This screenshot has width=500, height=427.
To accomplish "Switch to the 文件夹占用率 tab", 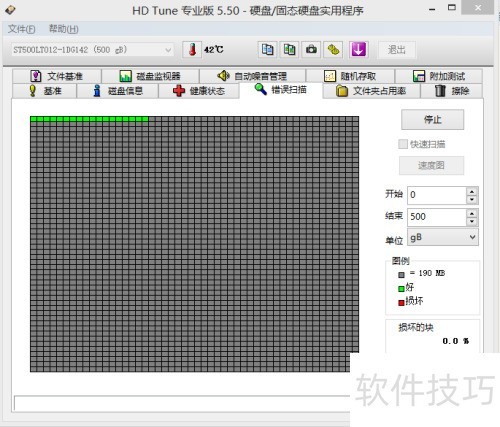I will pos(372,91).
